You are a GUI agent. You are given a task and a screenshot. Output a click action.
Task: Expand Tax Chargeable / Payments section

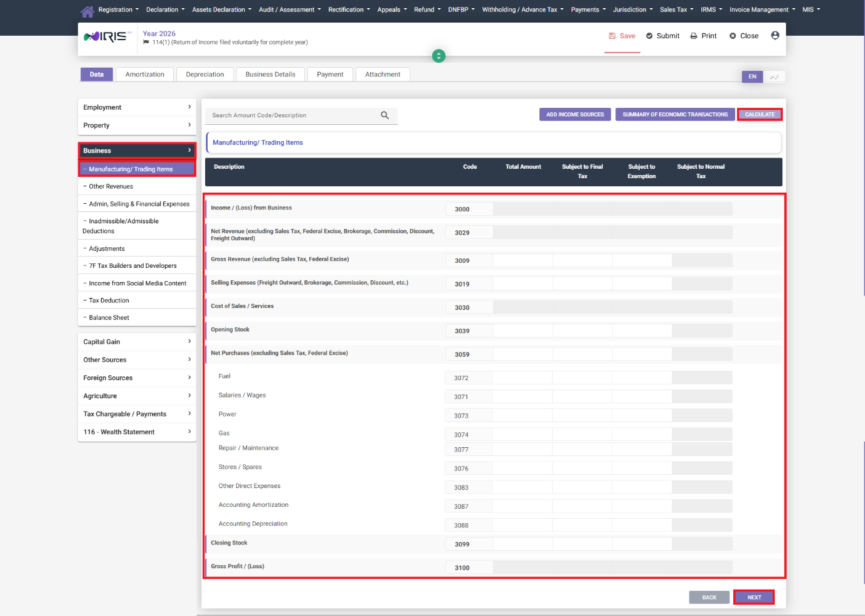click(137, 414)
